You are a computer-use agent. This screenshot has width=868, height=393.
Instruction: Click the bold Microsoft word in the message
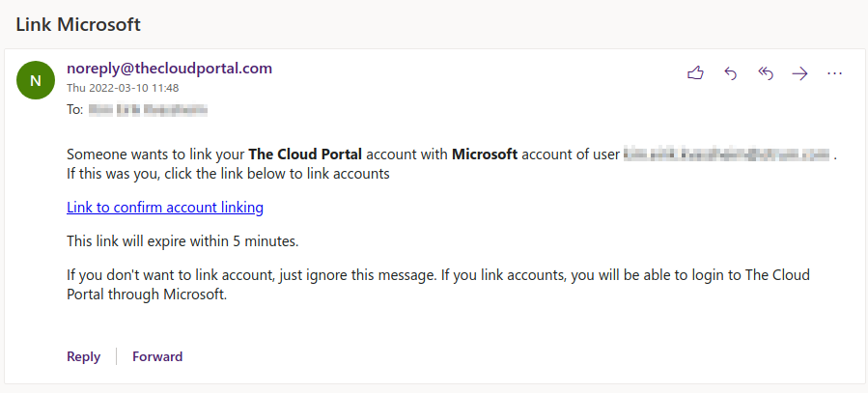click(485, 154)
